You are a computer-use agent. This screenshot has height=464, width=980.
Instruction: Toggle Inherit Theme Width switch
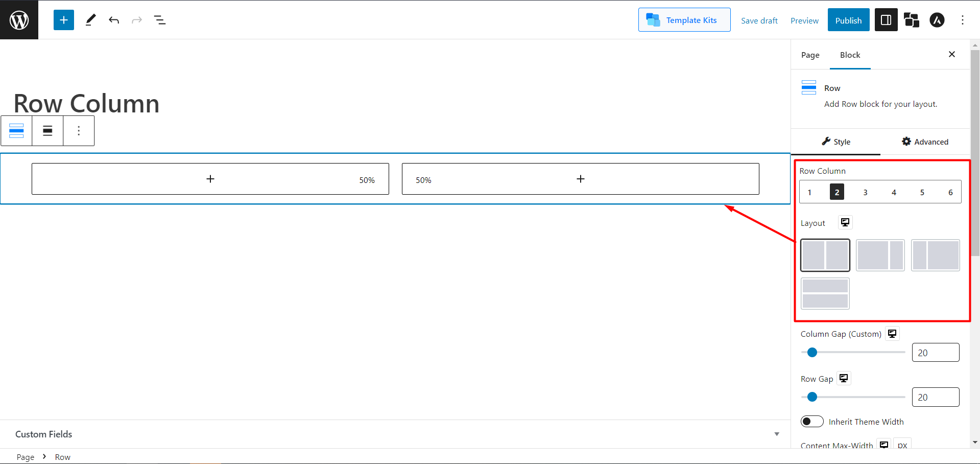pyautogui.click(x=812, y=422)
